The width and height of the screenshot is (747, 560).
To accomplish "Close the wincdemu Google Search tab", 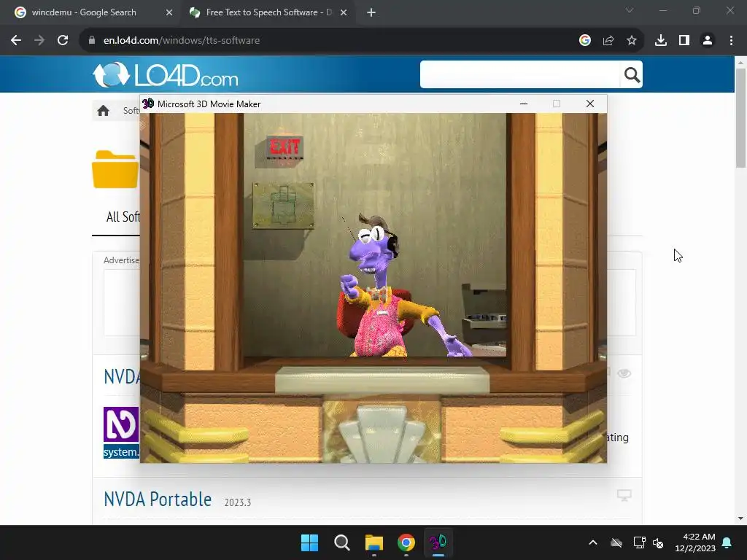I will [x=169, y=13].
